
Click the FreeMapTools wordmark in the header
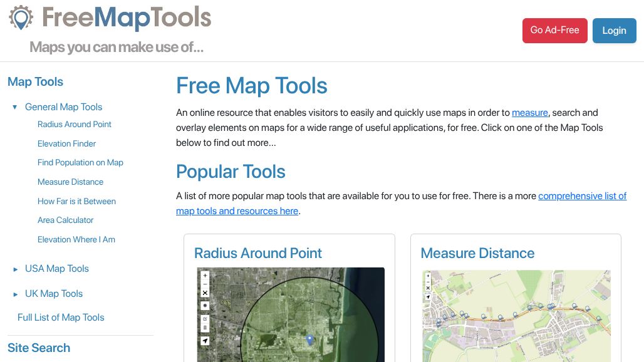(127, 18)
